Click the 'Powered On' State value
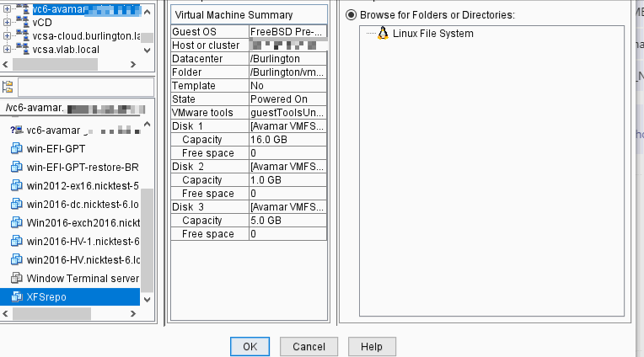644x357 pixels. [x=287, y=99]
